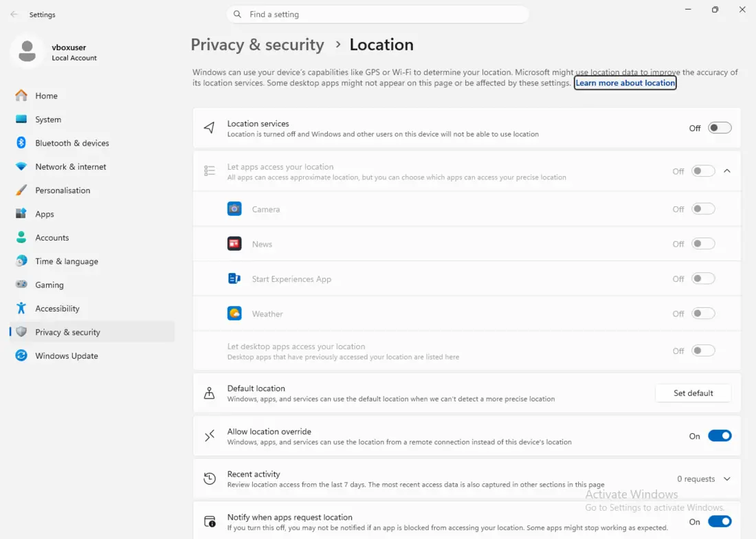Click the Personalisation paintbrush icon
Screen dimensions: 756x539
(21, 190)
